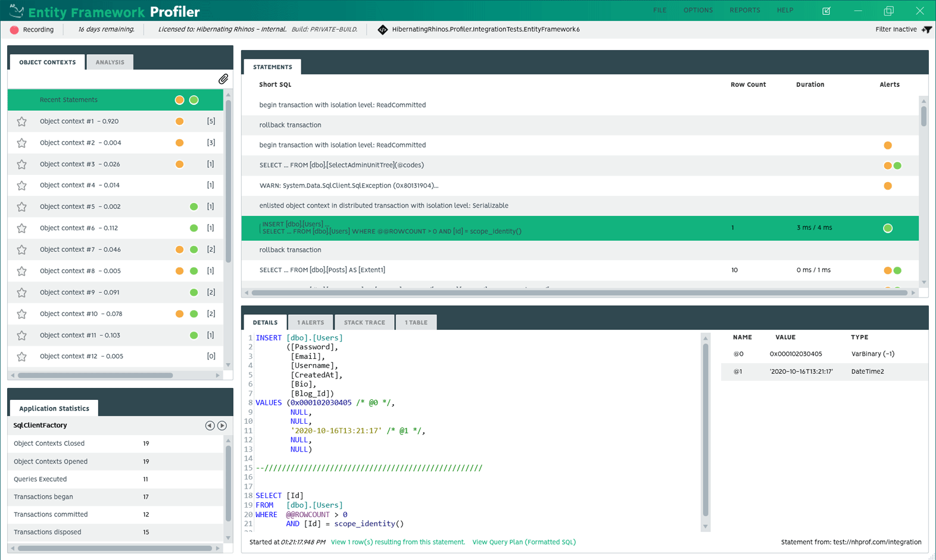
Task: Star Object context #1
Action: click(22, 121)
